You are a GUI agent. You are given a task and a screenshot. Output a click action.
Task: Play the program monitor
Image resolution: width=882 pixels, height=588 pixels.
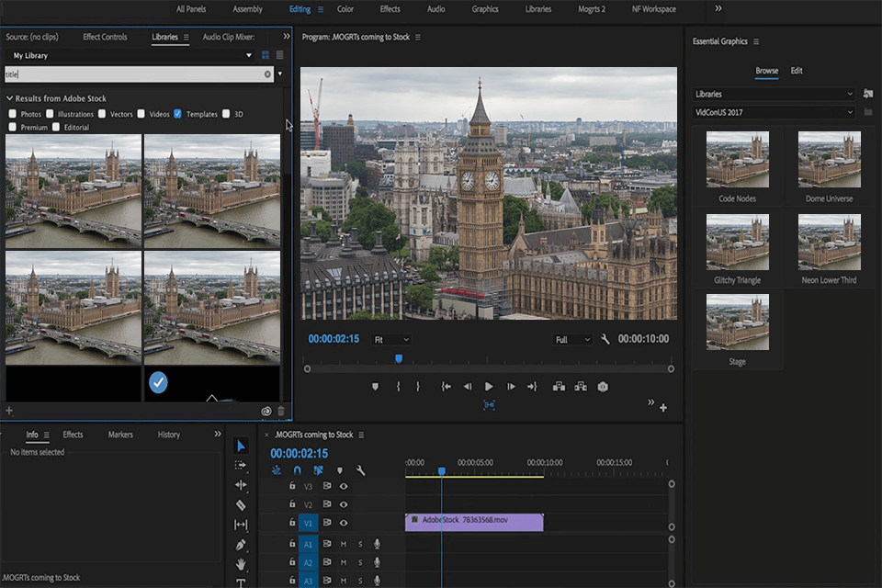489,387
